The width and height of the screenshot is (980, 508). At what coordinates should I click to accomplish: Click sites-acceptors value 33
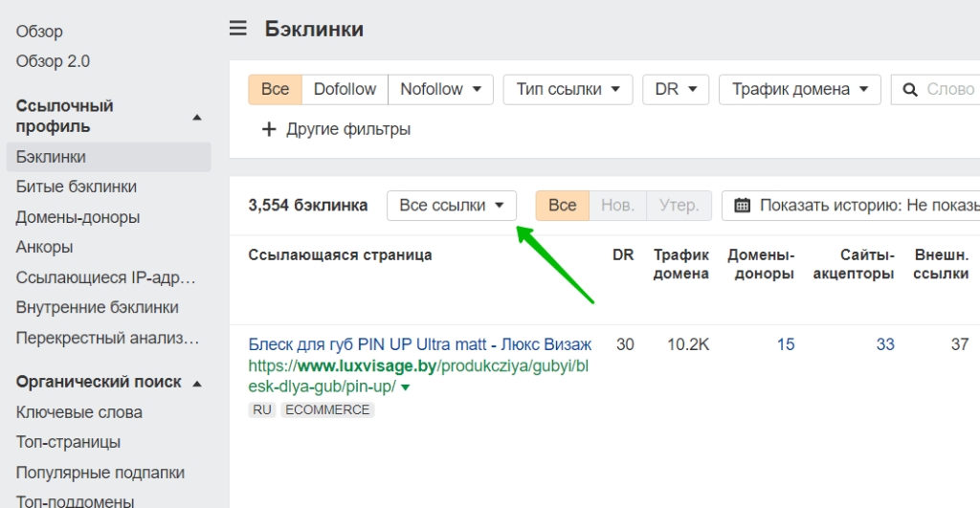coord(885,344)
